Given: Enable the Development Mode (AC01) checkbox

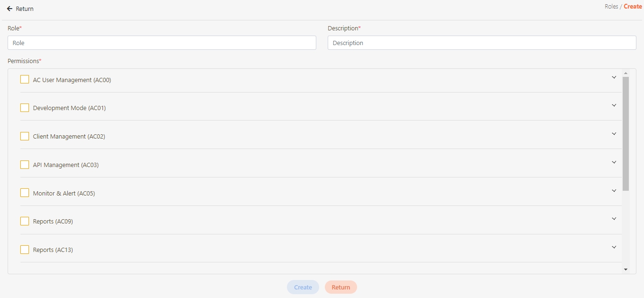Looking at the screenshot, I should [25, 108].
